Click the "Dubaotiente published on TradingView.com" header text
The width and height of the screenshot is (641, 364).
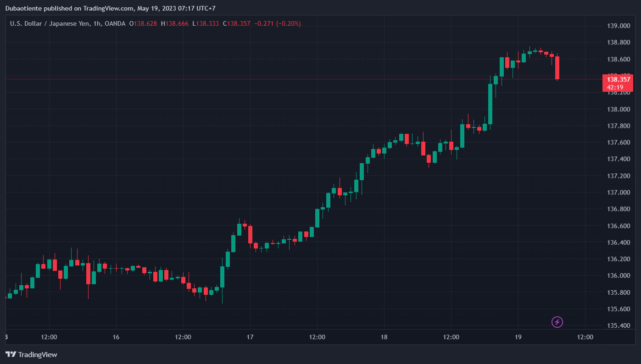click(69, 8)
